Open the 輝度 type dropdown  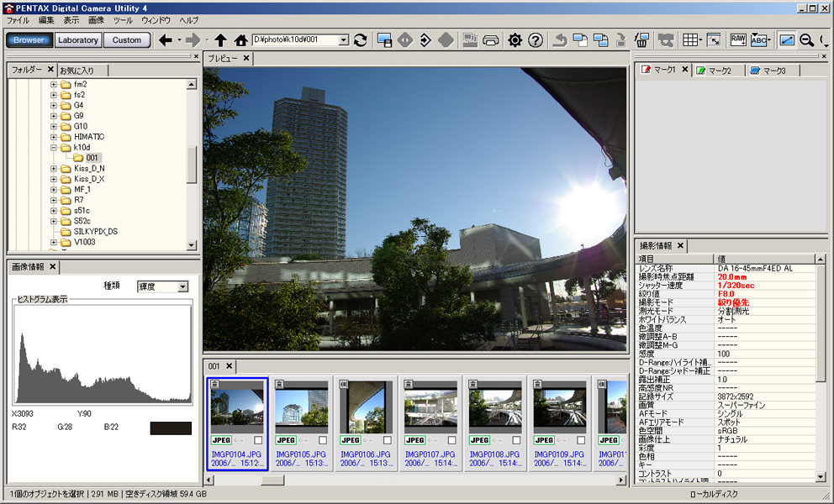coord(182,286)
